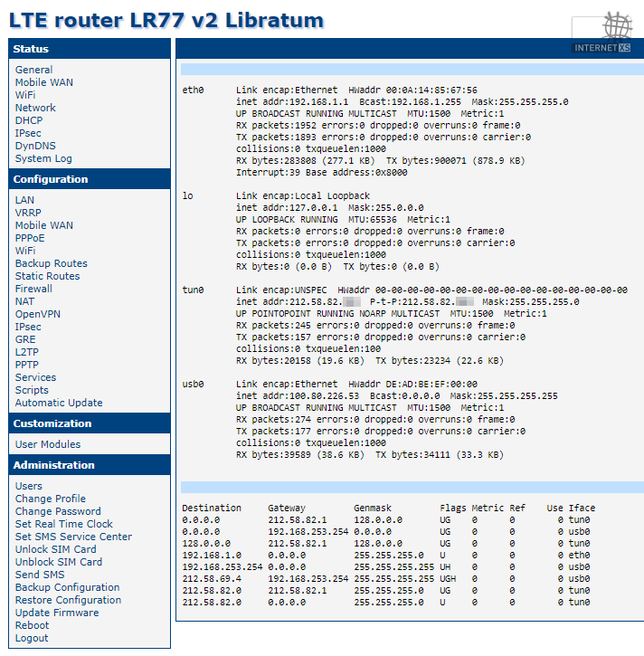Open Update Firmware page
This screenshot has height=656, width=644.
click(x=57, y=613)
